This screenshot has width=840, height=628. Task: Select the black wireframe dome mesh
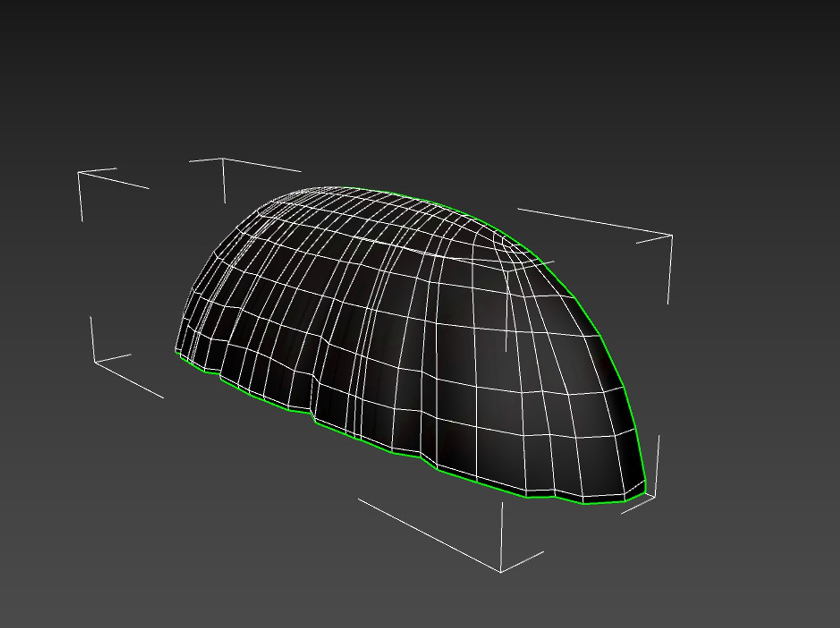[410, 345]
